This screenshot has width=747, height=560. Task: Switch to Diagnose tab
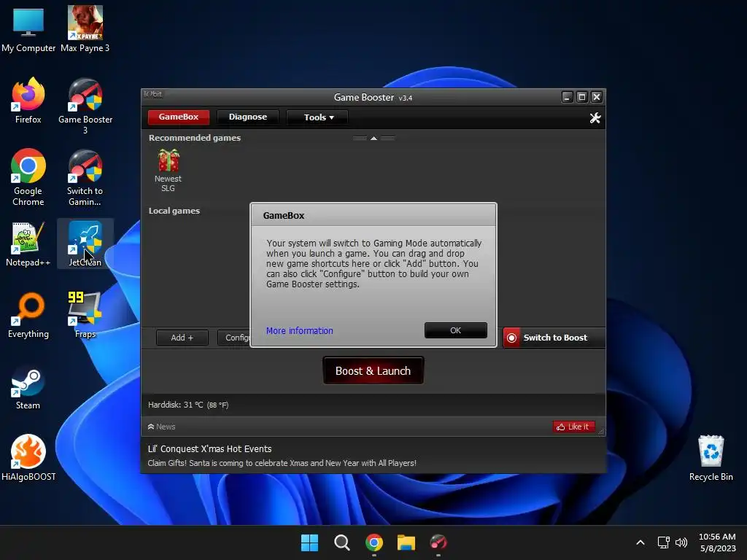(248, 117)
